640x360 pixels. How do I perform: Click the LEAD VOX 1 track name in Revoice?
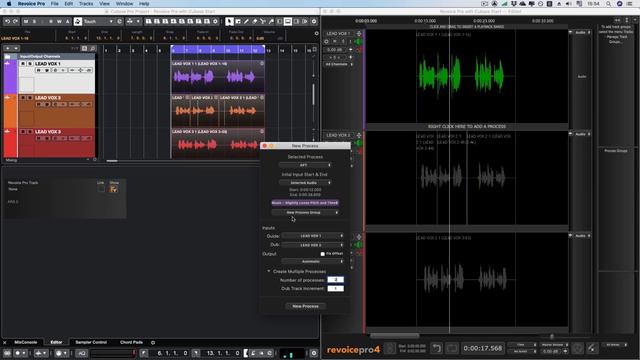pos(338,33)
